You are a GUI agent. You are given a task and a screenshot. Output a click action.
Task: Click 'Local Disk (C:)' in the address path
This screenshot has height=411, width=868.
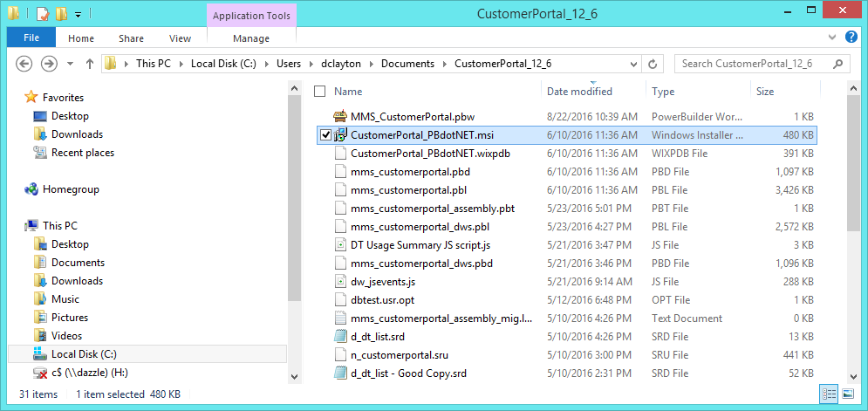pos(223,64)
